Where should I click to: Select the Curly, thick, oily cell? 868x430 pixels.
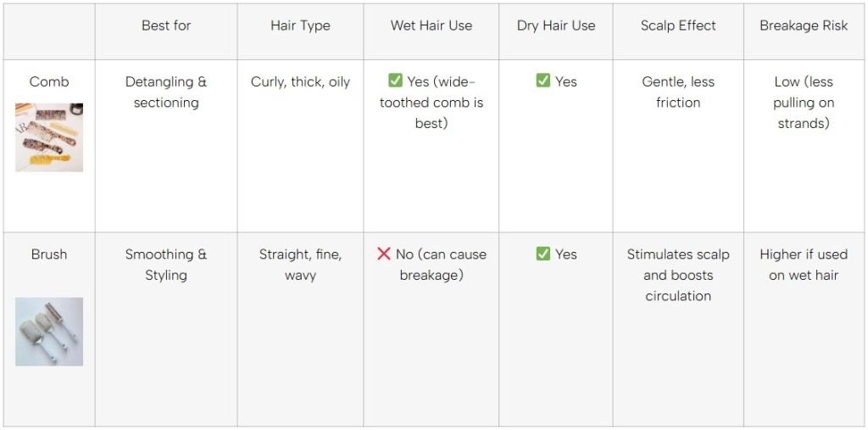pyautogui.click(x=300, y=82)
